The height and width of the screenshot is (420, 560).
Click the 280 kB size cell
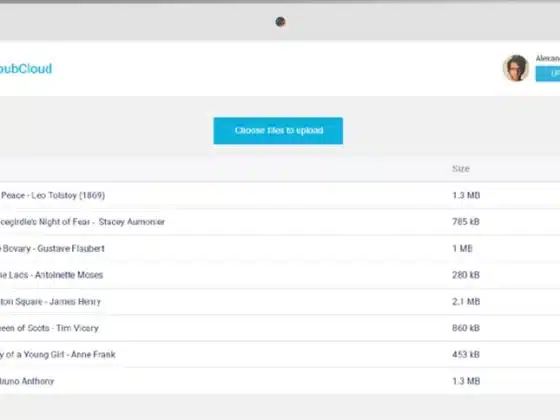pyautogui.click(x=466, y=275)
